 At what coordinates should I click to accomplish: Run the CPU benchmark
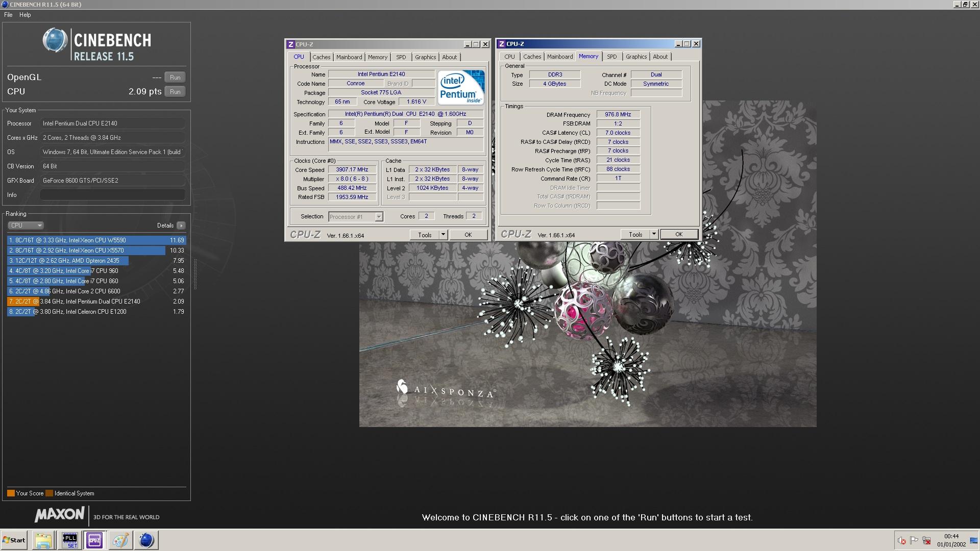click(175, 92)
